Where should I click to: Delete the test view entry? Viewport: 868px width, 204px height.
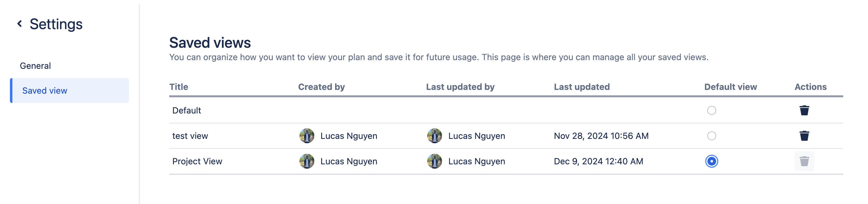point(804,136)
